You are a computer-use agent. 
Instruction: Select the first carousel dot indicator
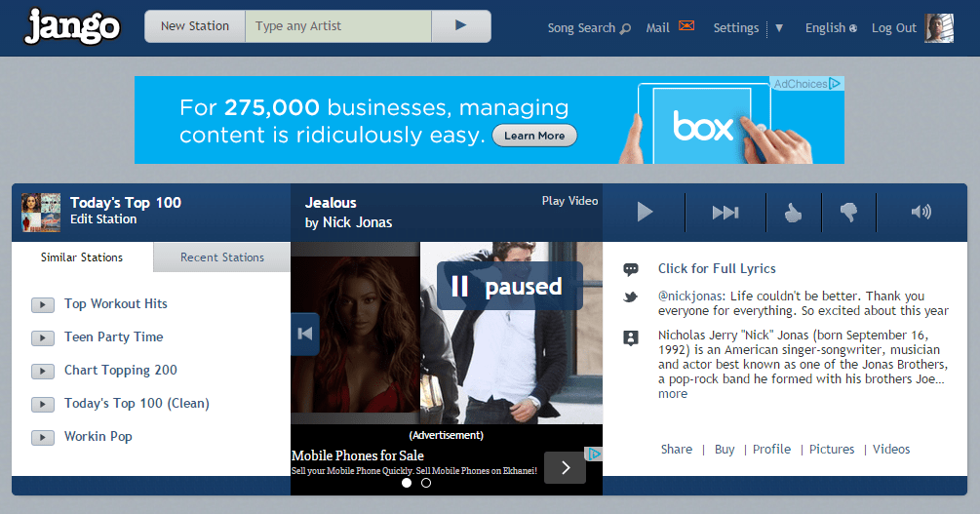[x=407, y=483]
